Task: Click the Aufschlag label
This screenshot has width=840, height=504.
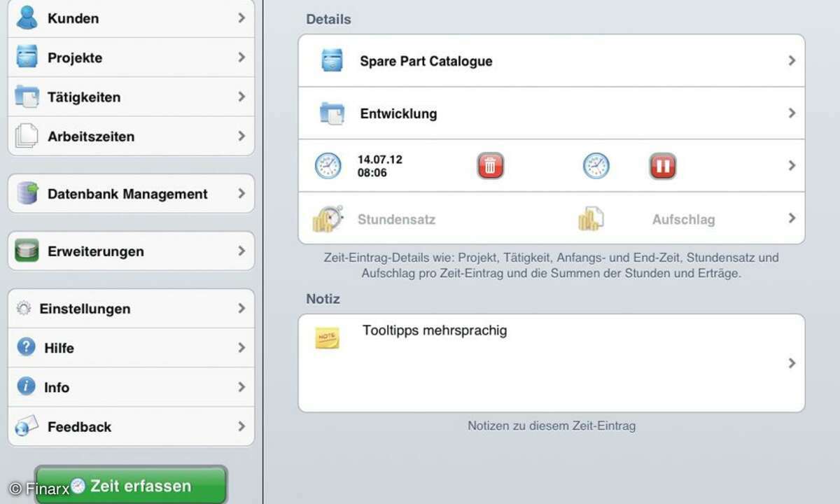Action: 683,219
